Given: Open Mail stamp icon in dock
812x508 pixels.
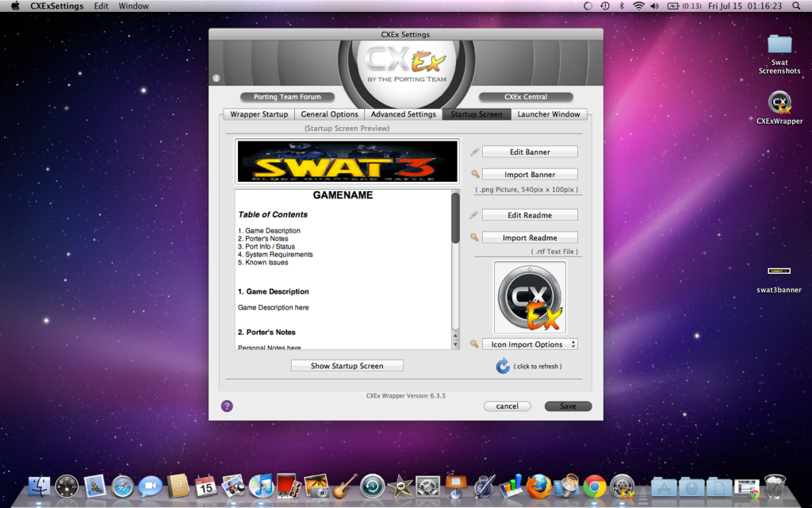Looking at the screenshot, I should click(95, 487).
